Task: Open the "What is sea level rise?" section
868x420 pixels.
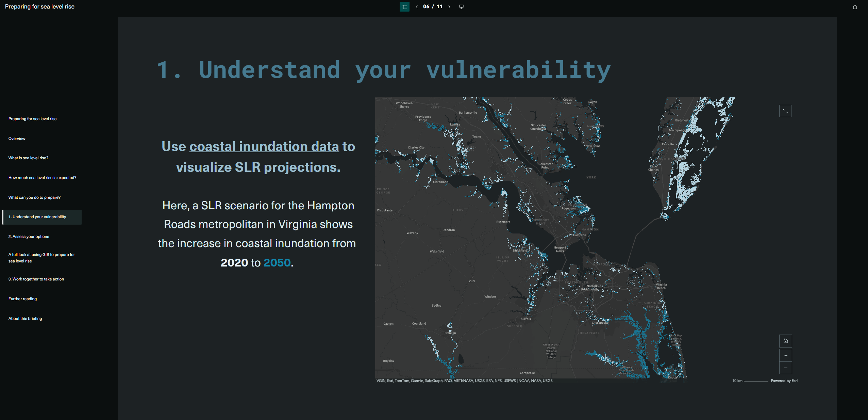Action: point(28,158)
